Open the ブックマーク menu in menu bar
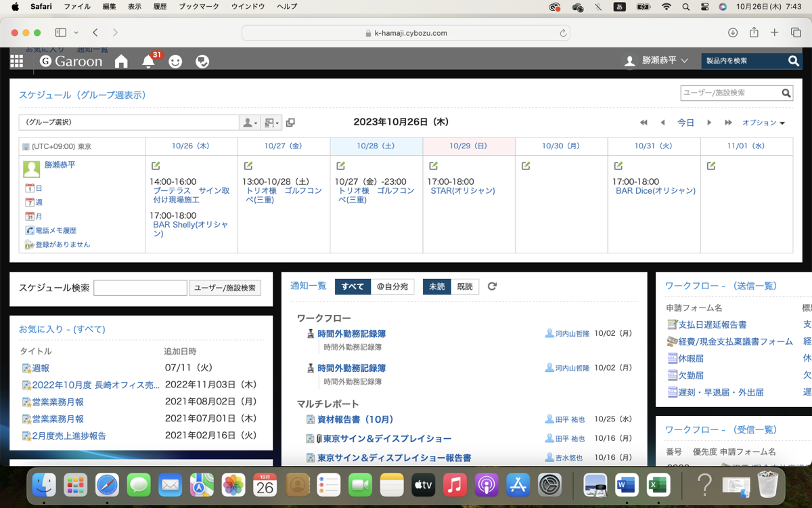 [x=199, y=7]
